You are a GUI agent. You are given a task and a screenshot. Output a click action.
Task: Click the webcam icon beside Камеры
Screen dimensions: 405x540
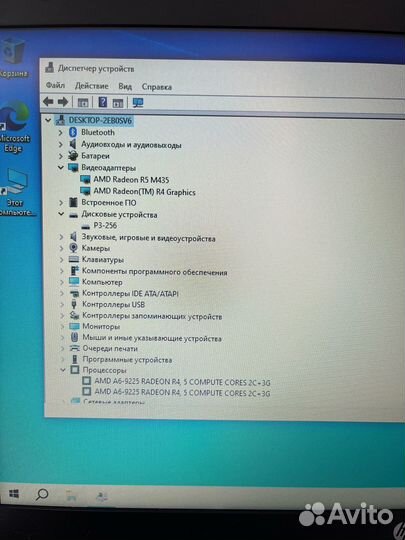coord(73,248)
